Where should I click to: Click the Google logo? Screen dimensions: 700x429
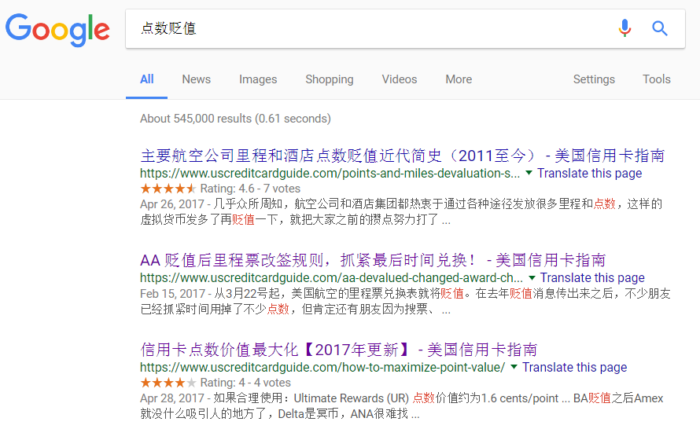58,29
